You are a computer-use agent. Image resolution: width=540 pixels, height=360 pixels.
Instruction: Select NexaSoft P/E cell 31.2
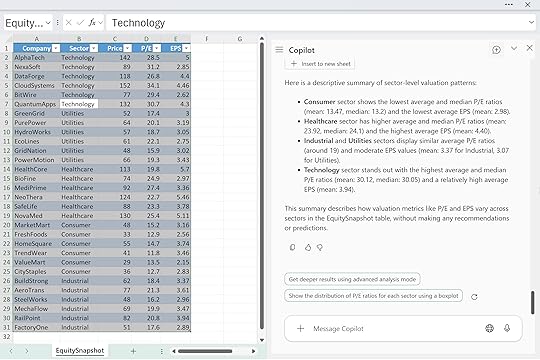[x=147, y=67]
